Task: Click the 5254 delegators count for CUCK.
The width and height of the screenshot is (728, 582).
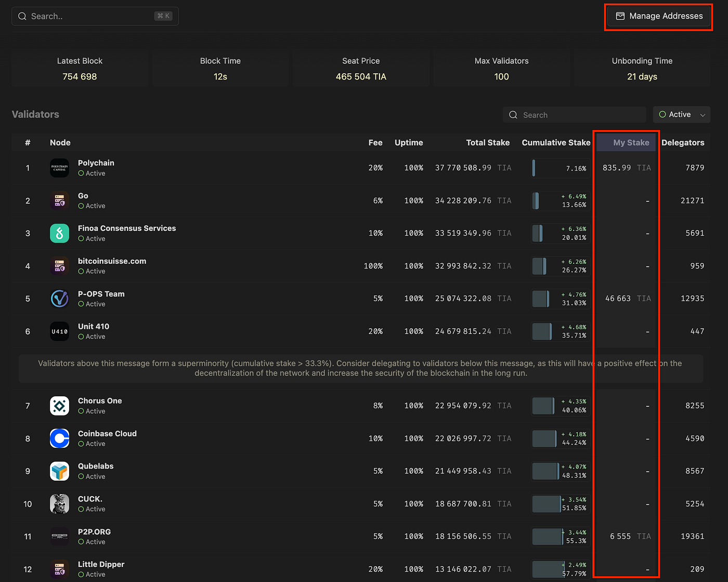Action: pyautogui.click(x=695, y=504)
